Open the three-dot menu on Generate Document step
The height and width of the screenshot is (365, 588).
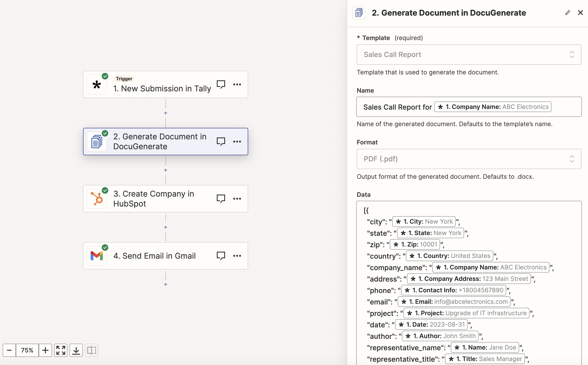237,142
